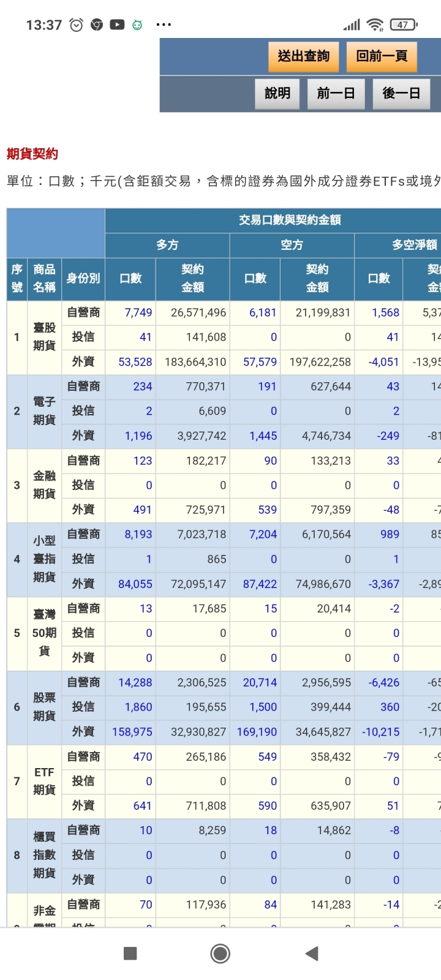Go to previous day with 前一日

[336, 94]
